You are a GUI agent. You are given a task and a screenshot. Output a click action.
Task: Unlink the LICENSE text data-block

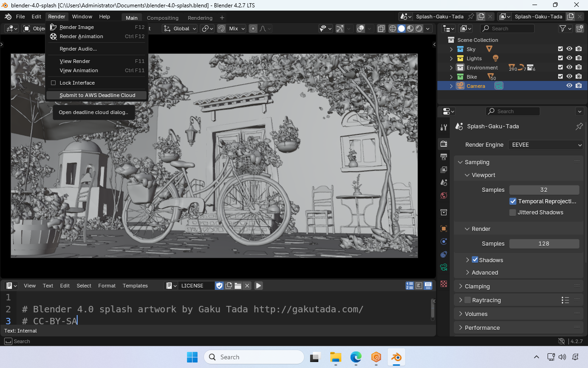pos(247,286)
